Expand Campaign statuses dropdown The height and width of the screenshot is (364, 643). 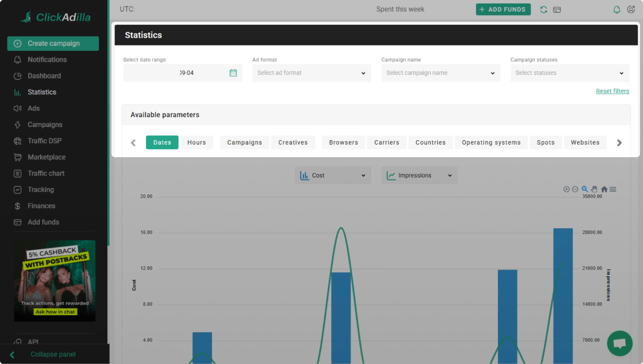pos(569,73)
